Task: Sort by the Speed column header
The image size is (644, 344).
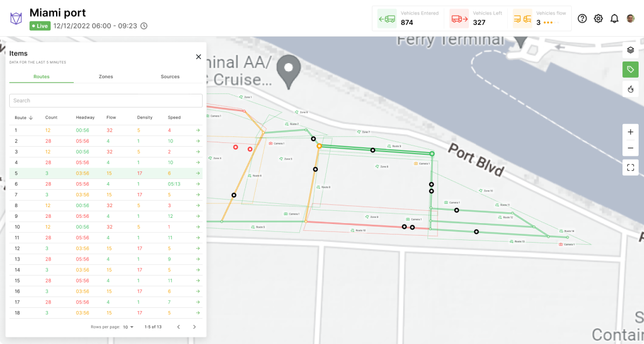Action: [174, 118]
